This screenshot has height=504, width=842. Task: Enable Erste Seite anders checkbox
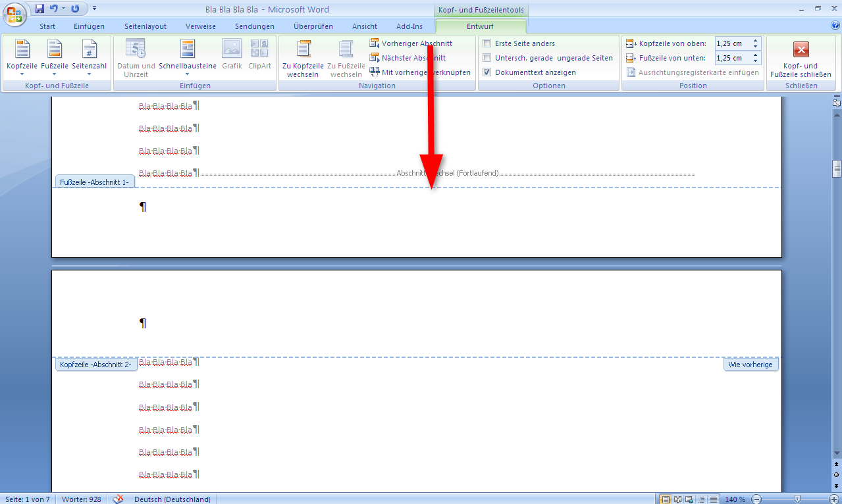[x=487, y=43]
